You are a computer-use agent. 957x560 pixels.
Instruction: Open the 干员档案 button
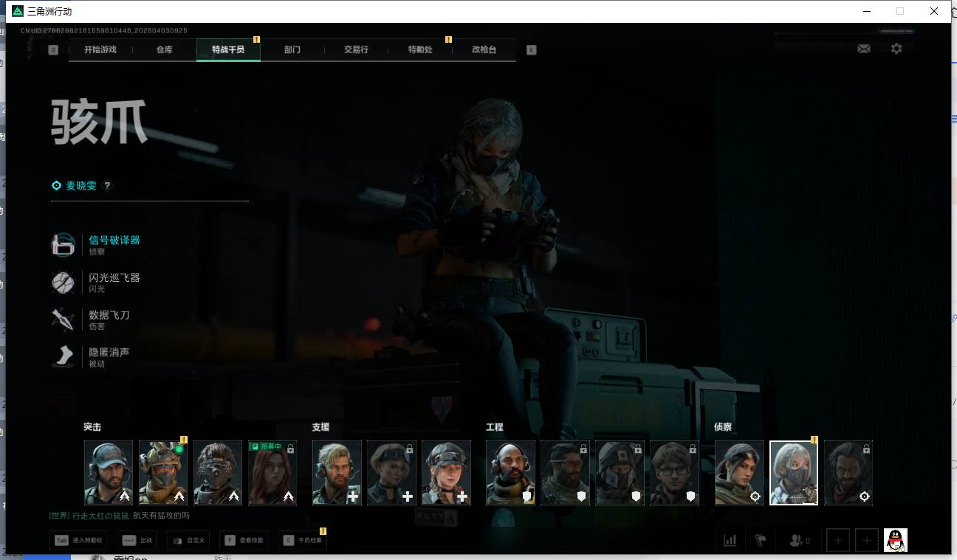pos(303,541)
